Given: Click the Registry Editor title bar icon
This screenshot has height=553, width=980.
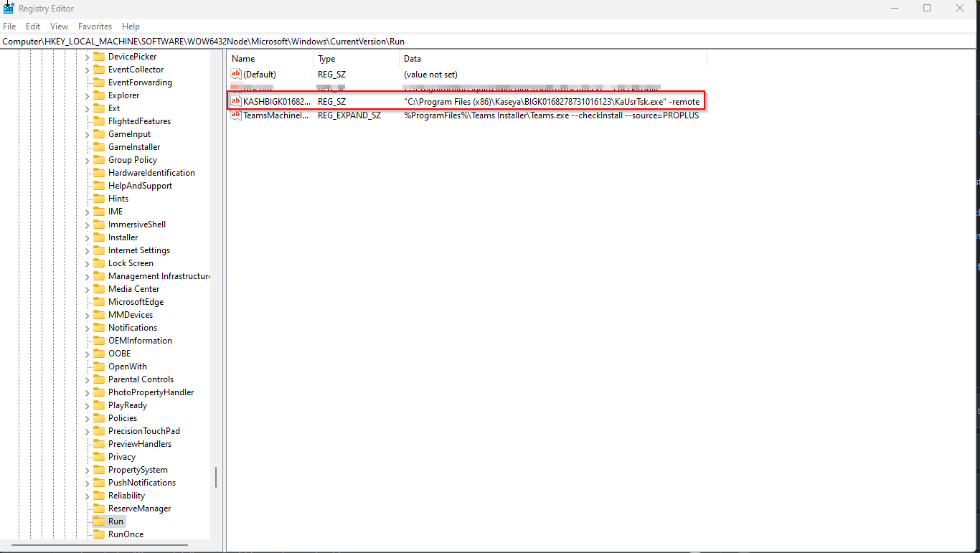Looking at the screenshot, I should coord(8,8).
